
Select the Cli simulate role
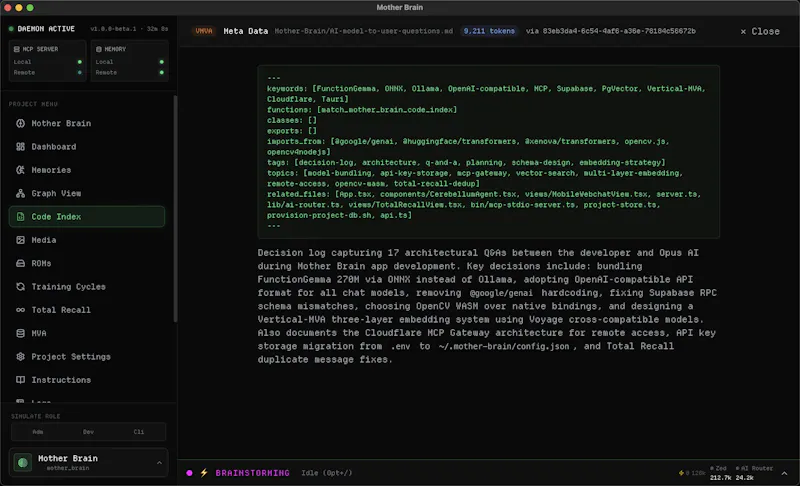(x=139, y=432)
